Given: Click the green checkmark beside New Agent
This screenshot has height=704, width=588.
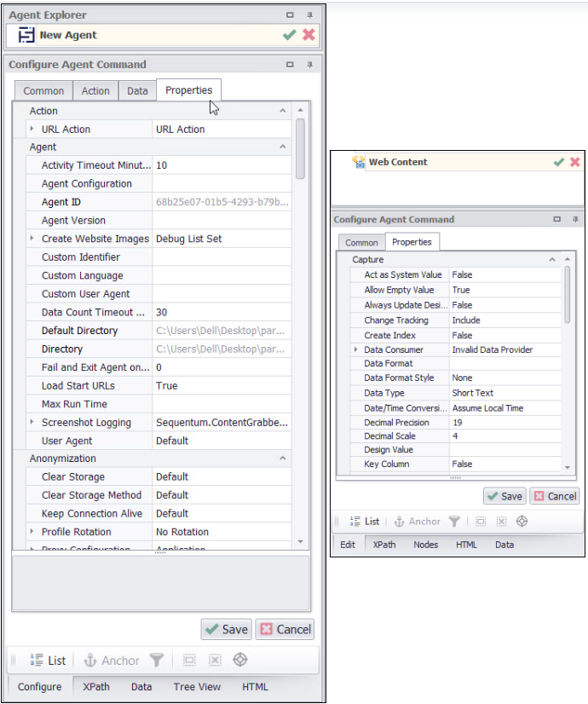Looking at the screenshot, I should pos(290,35).
